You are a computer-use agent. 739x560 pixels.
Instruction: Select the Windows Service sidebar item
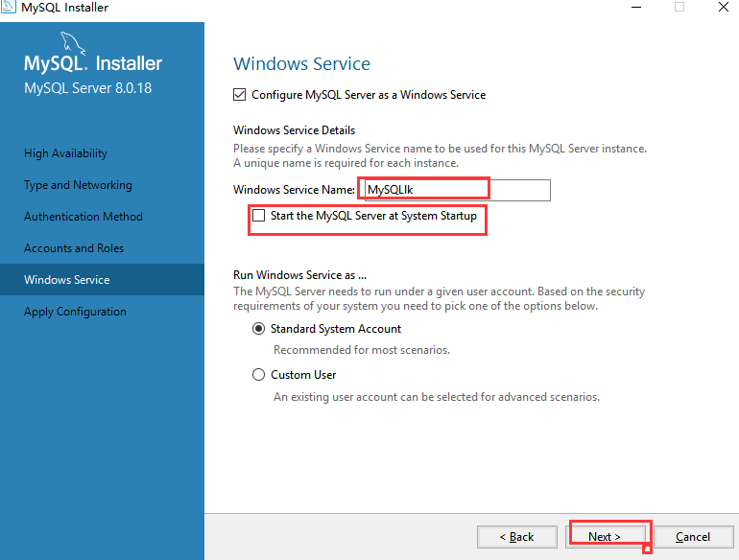103,280
